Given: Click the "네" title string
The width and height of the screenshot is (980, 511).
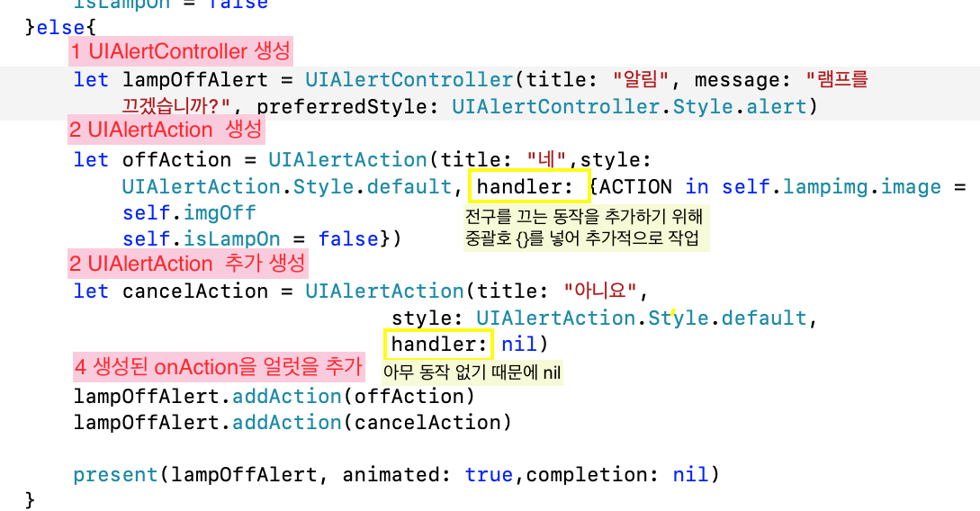Looking at the screenshot, I should tap(547, 159).
